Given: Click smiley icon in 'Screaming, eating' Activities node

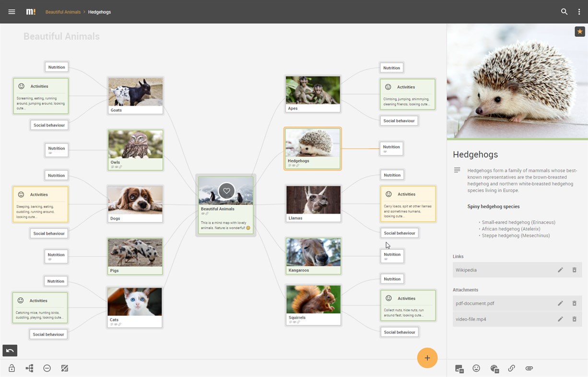Looking at the screenshot, I should tap(21, 86).
